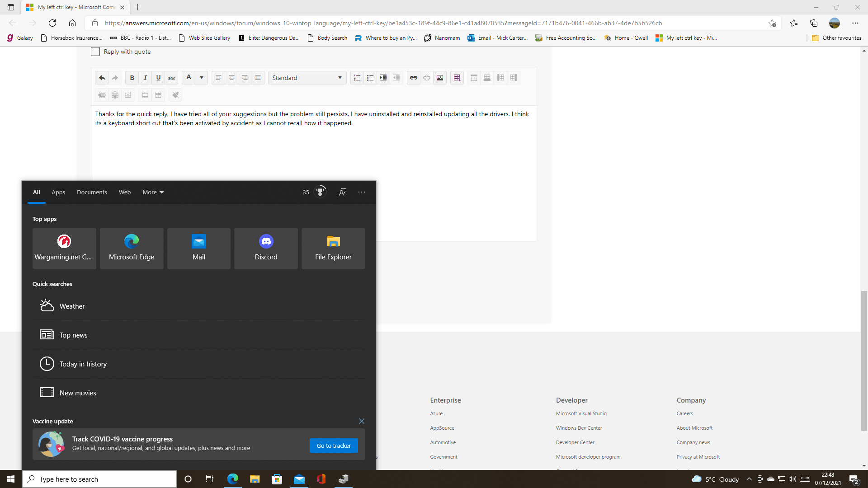Align text to the right
Viewport: 868px width, 488px height.
(x=245, y=78)
